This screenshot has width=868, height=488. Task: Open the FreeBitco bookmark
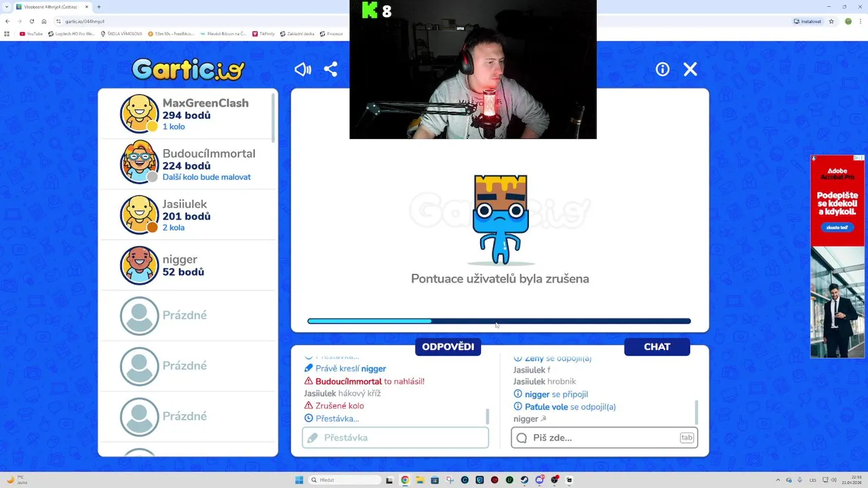tap(172, 33)
